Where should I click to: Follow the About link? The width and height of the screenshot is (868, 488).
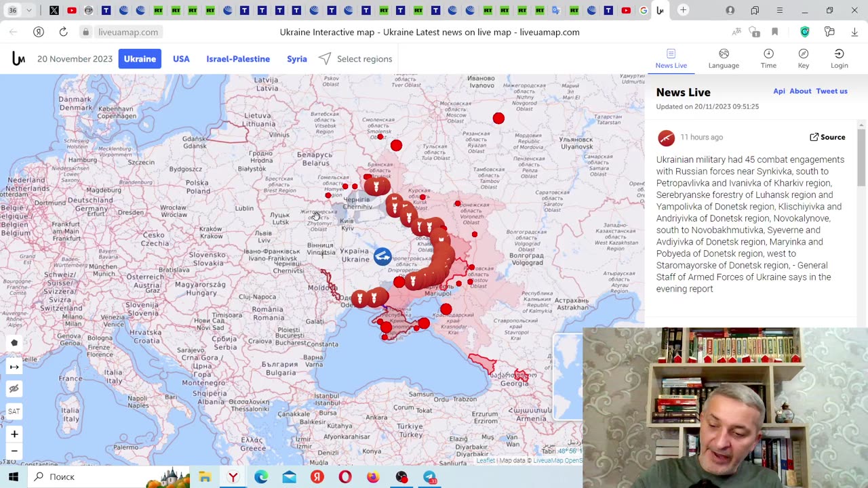[x=800, y=91]
